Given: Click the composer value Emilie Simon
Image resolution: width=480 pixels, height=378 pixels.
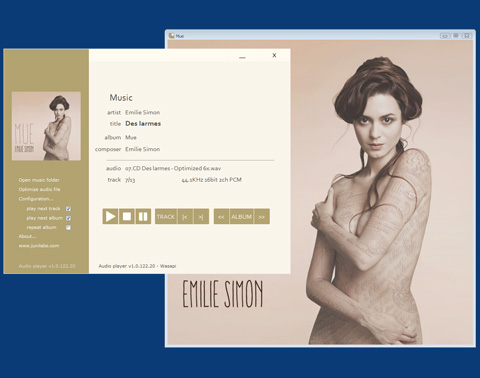Looking at the screenshot, I should (x=143, y=149).
